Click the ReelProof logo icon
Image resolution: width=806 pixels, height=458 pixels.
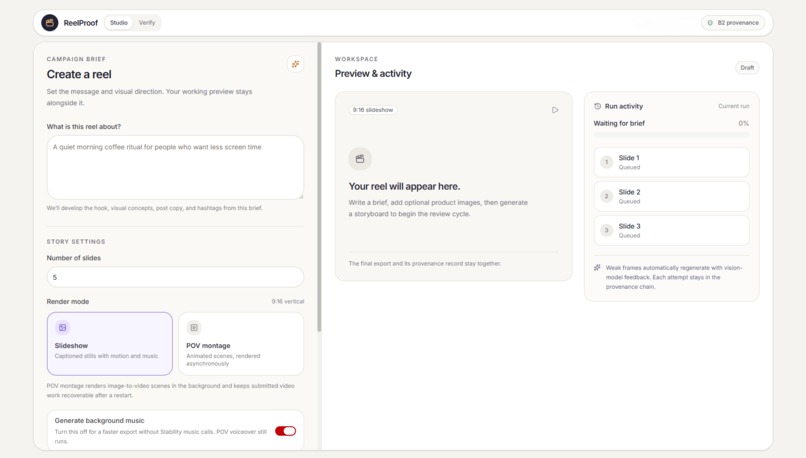[50, 23]
